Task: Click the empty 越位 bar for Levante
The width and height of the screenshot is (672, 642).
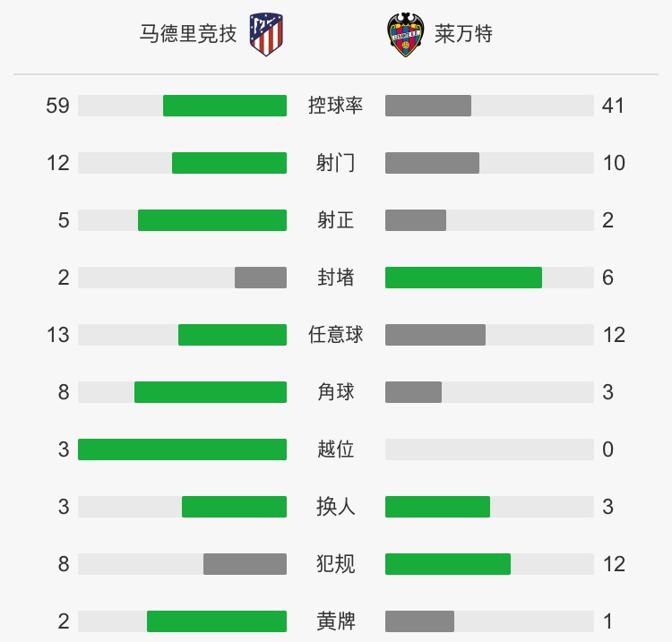Action: click(489, 449)
